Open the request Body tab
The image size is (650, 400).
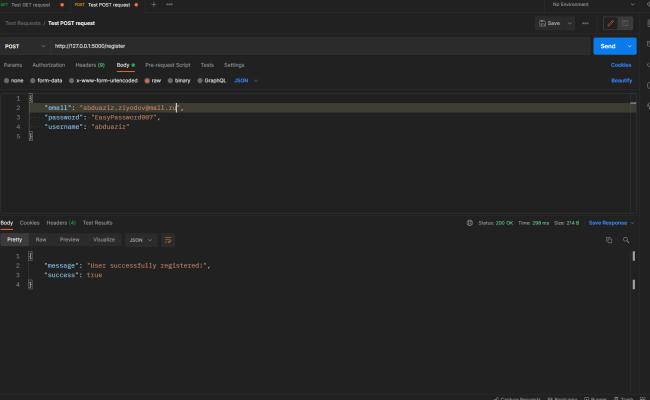pyautogui.click(x=125, y=65)
